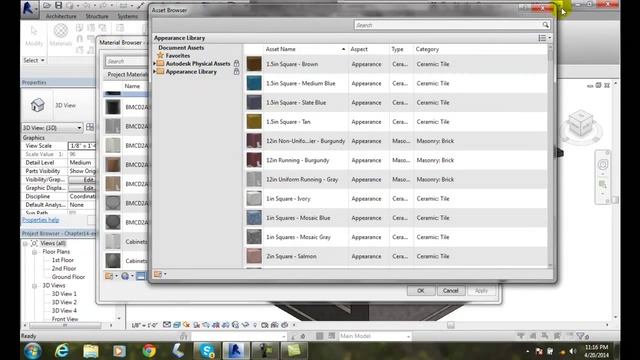The height and width of the screenshot is (360, 640).
Task: Open the Ground Floor plan view
Action: click(x=68, y=277)
